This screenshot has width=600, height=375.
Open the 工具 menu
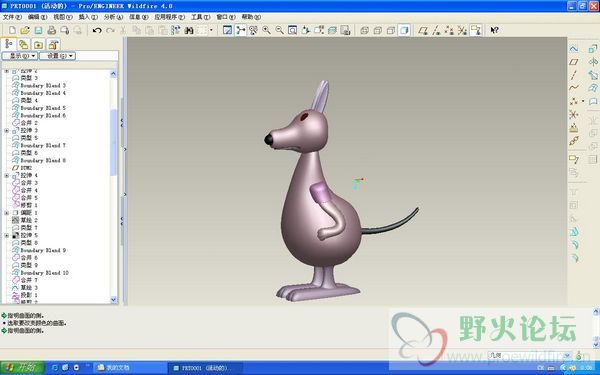201,17
